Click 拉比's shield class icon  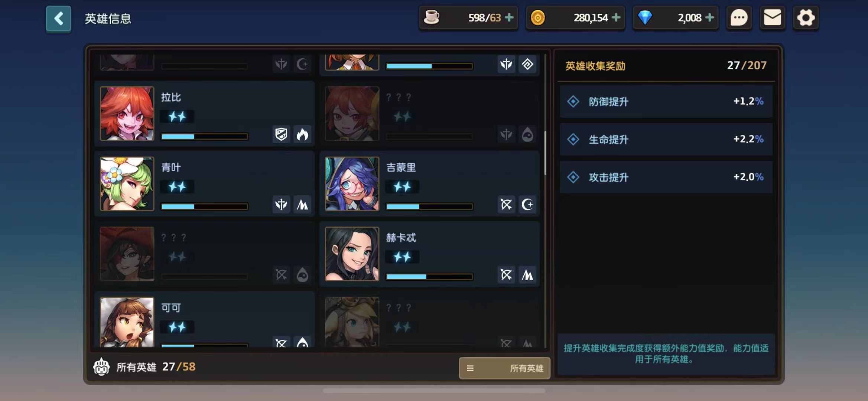pos(281,134)
